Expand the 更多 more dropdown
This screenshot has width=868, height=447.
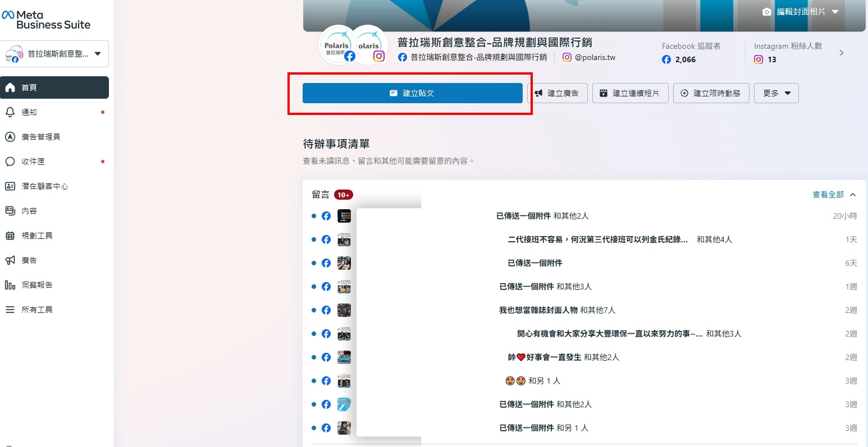tap(776, 93)
